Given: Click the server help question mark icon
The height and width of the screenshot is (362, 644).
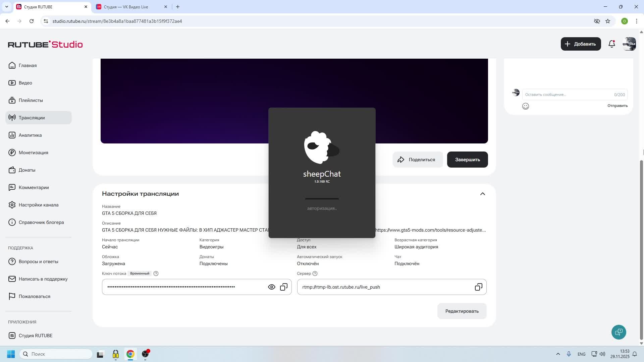Looking at the screenshot, I should click(315, 274).
